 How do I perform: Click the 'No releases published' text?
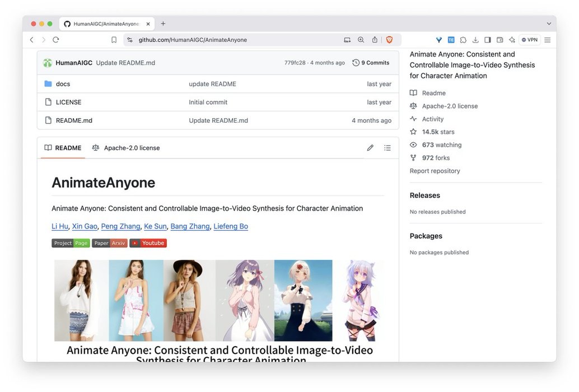pos(437,212)
